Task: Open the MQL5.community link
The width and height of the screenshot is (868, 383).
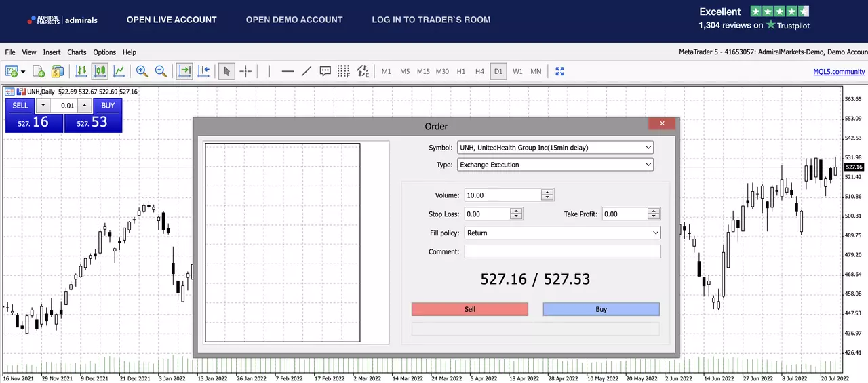Action: 839,71
